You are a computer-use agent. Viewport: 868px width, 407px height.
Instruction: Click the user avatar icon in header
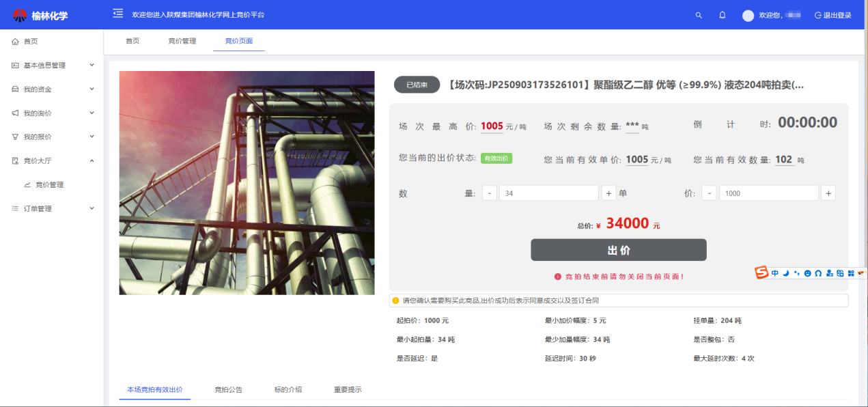pyautogui.click(x=748, y=16)
